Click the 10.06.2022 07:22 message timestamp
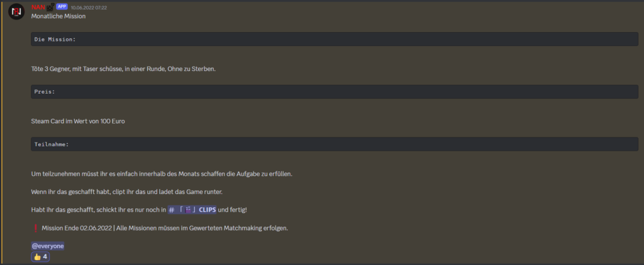The width and height of the screenshot is (644, 265). (x=89, y=8)
